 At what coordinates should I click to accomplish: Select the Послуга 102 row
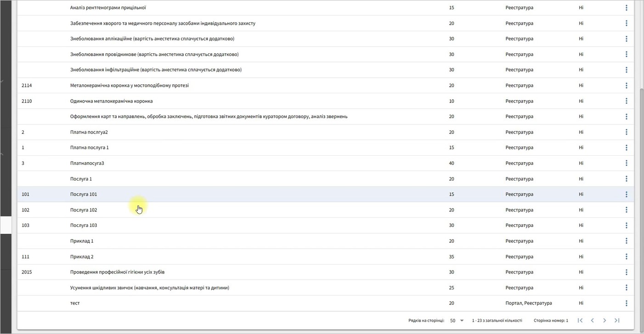[x=325, y=210]
